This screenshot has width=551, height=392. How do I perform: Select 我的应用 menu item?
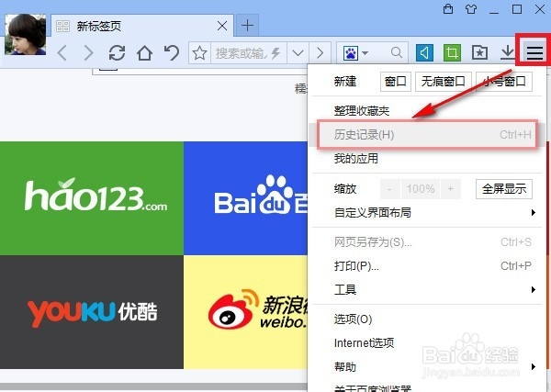coord(427,159)
